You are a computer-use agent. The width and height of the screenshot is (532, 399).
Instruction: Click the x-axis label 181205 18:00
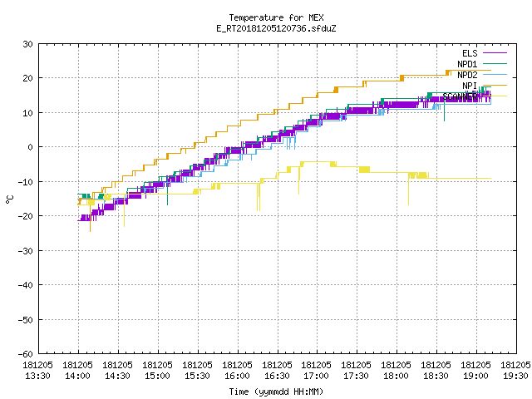point(397,370)
